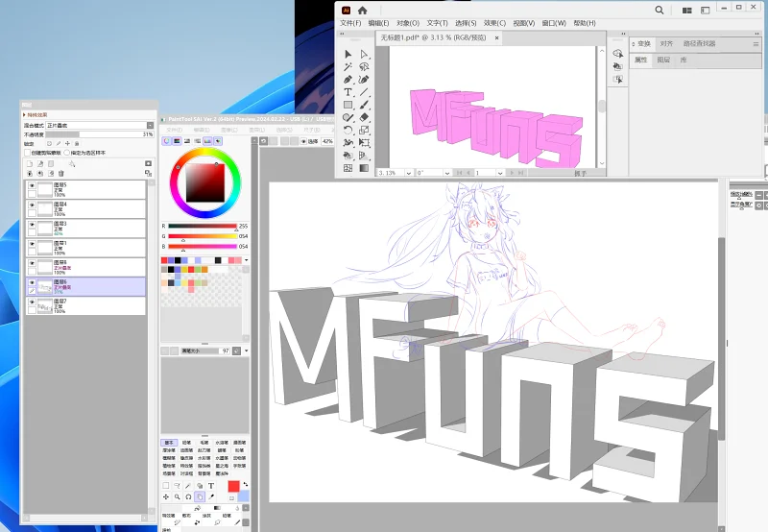Select the Shape Builder tool in Illustrator
The width and height of the screenshot is (768, 532).
(348, 156)
